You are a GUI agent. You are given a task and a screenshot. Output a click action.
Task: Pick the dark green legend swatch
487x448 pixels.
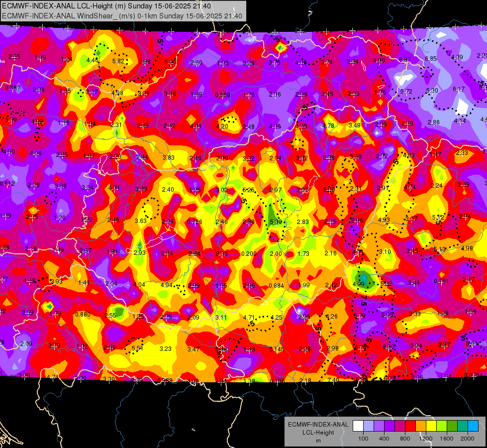point(452,426)
